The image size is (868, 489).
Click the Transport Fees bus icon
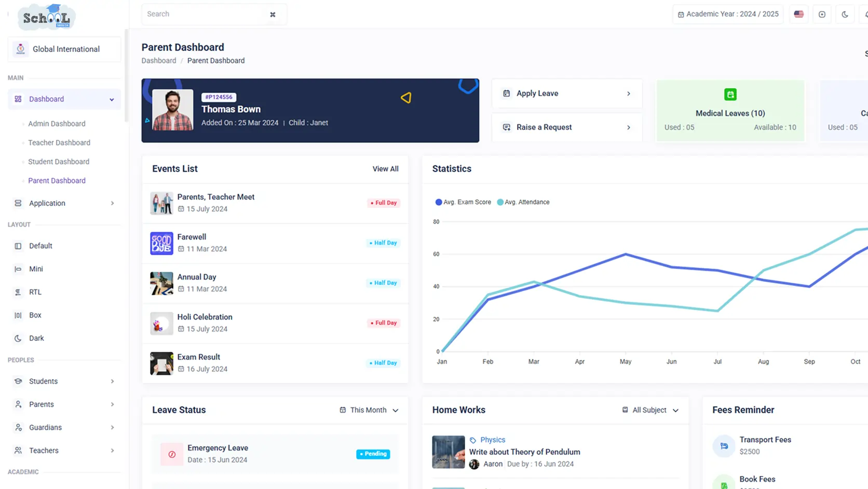pos(724,446)
